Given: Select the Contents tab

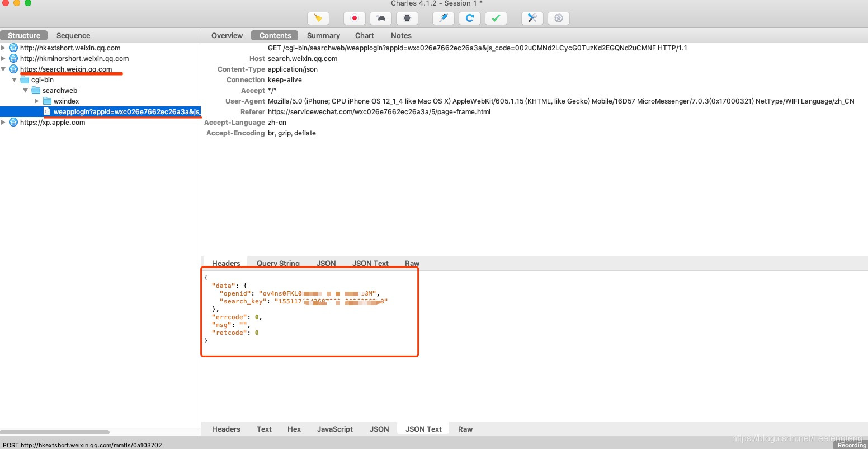Looking at the screenshot, I should pyautogui.click(x=275, y=35).
